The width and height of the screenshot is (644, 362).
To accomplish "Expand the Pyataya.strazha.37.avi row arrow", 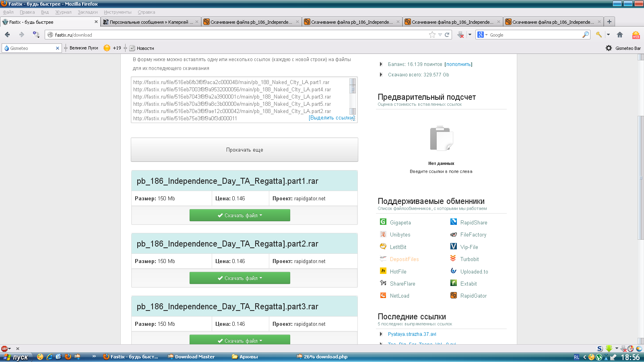I will pyautogui.click(x=381, y=334).
